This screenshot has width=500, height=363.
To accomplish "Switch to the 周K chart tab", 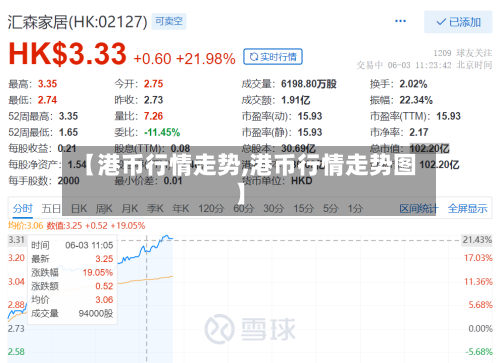I will [x=104, y=209].
